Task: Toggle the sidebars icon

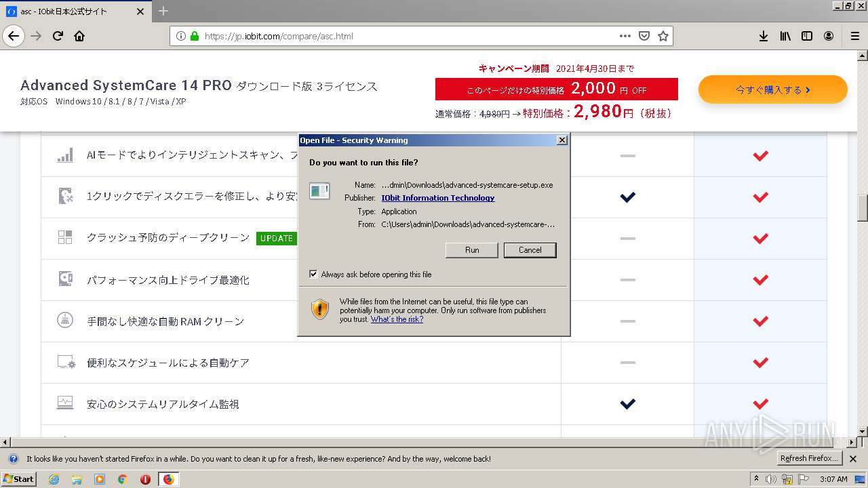Action: [x=807, y=36]
